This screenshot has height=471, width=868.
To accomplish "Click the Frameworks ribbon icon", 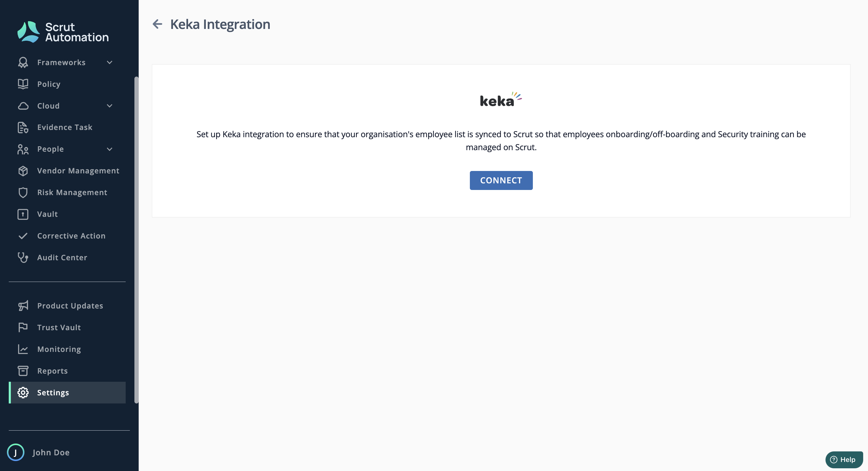I will pyautogui.click(x=23, y=62).
